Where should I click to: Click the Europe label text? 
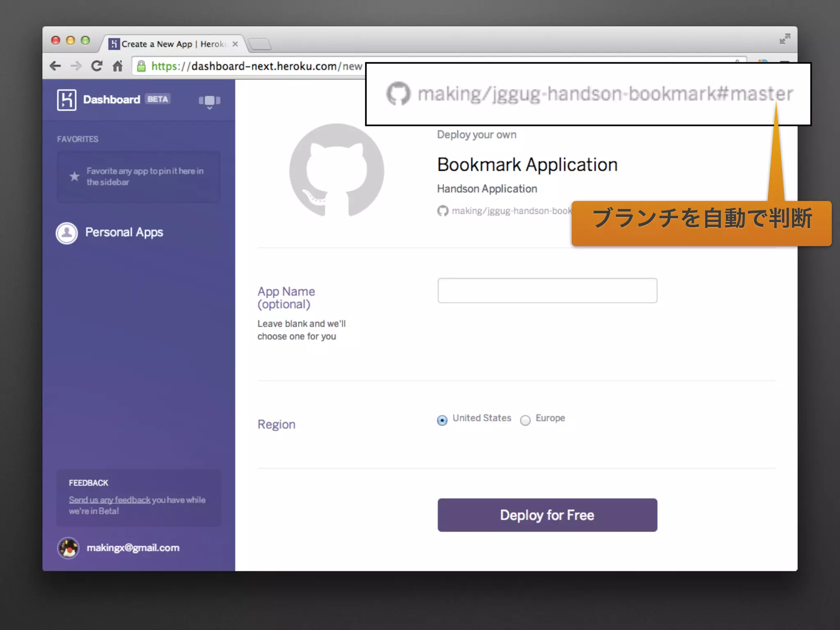tap(550, 418)
